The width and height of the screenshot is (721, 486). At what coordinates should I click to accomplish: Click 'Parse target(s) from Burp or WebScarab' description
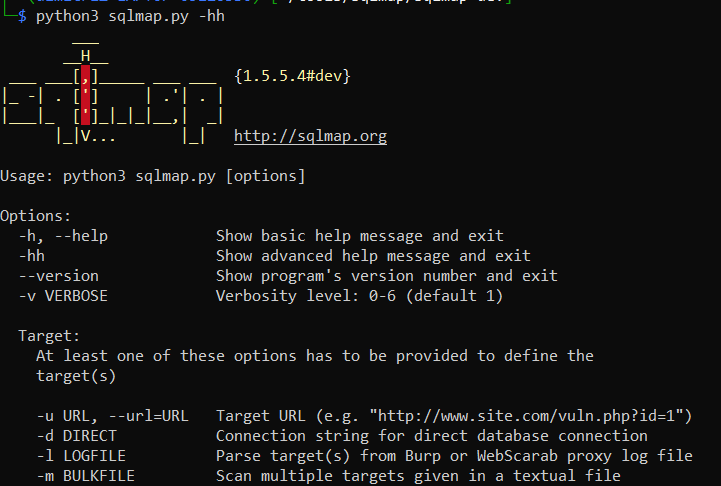(x=454, y=456)
